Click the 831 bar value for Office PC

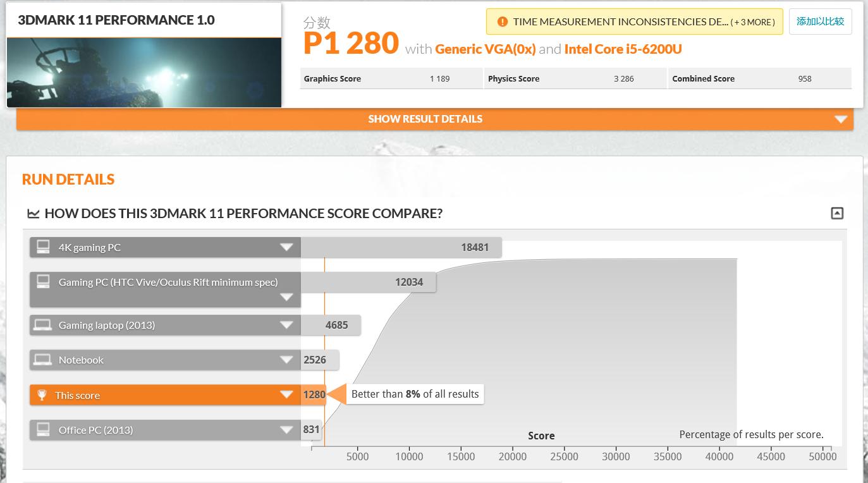[312, 430]
